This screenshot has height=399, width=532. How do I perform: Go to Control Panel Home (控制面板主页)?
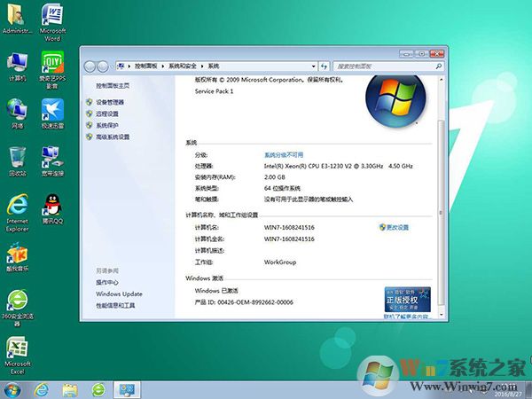[x=113, y=85]
